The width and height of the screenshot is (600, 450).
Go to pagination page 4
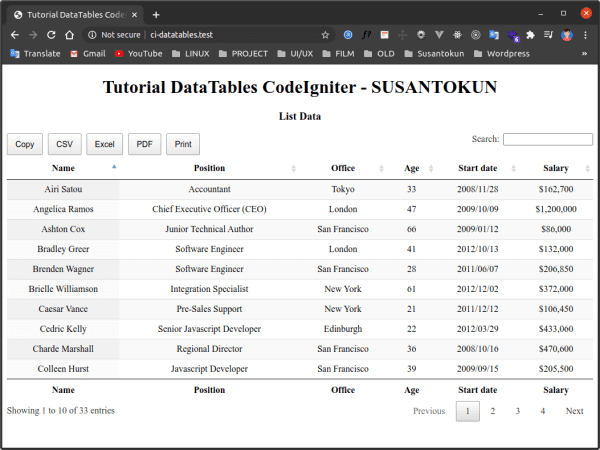543,411
